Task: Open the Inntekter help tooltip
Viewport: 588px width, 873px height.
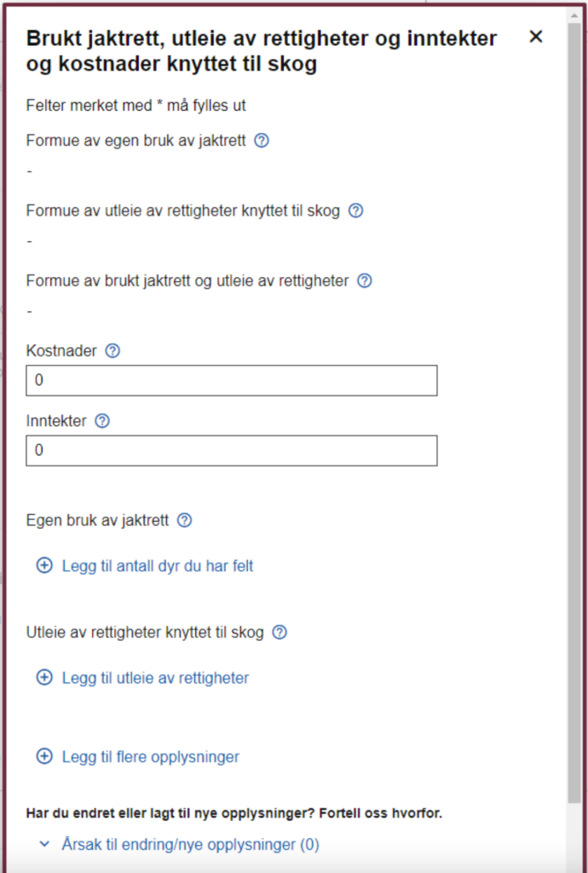Action: [x=102, y=420]
